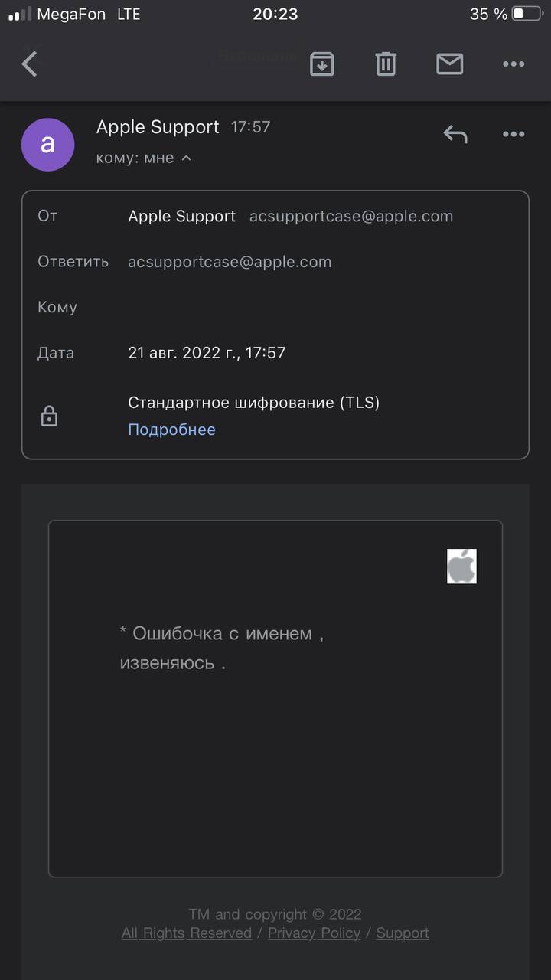Tap the Apple Support sender name in header
Image resolution: width=551 pixels, height=980 pixels.
coord(158,127)
